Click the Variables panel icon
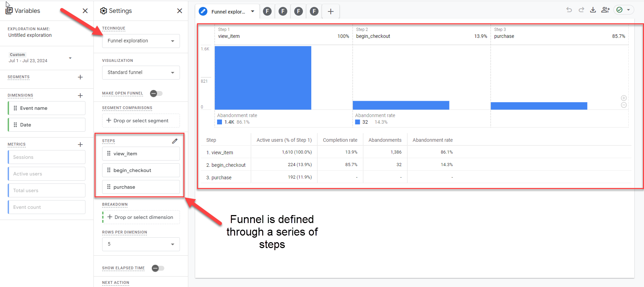The image size is (644, 287). pos(9,11)
